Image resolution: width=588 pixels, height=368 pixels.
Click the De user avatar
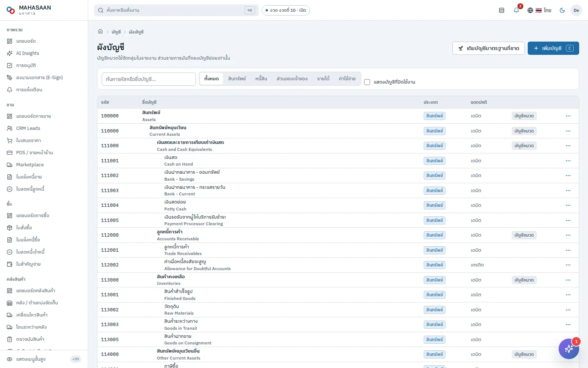576,10
